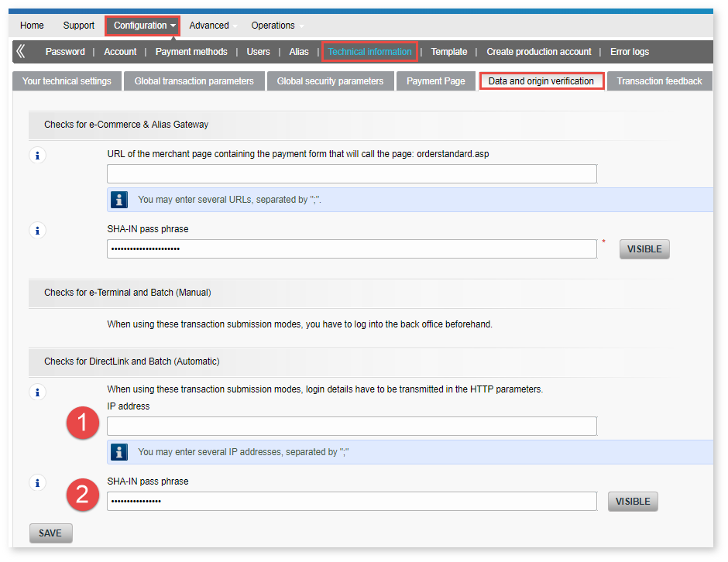Viewport: 728px width, 562px height.
Task: Click info icon beside DirectLink SHA-IN pass phrase
Action: 38,482
